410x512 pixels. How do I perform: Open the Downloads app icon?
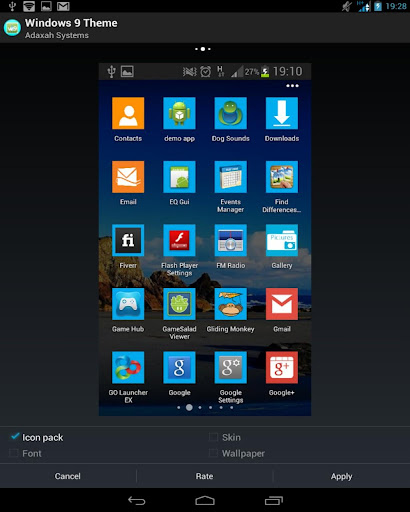point(282,113)
